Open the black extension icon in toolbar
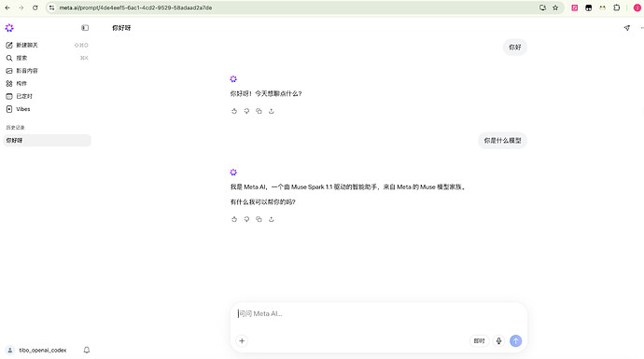Viewport: 644px width, 359px height. 589,7
